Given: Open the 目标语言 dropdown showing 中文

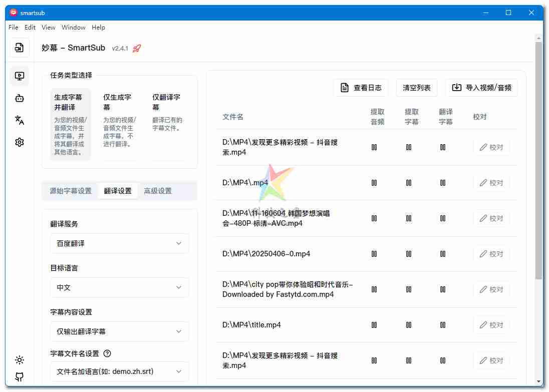Looking at the screenshot, I should (x=119, y=287).
